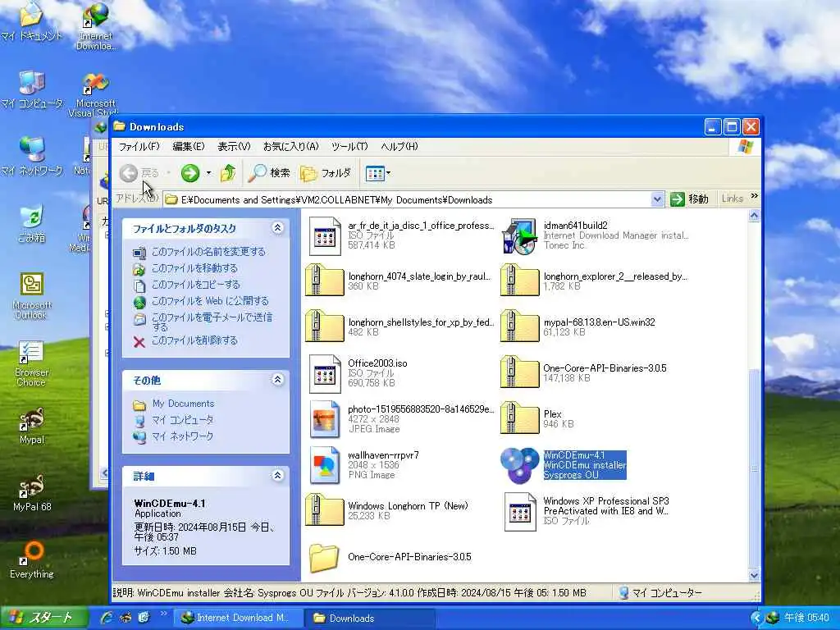Viewport: 840px width, 630px height.
Task: Open Microsoft Visual Studio desktop shortcut
Action: (95, 94)
